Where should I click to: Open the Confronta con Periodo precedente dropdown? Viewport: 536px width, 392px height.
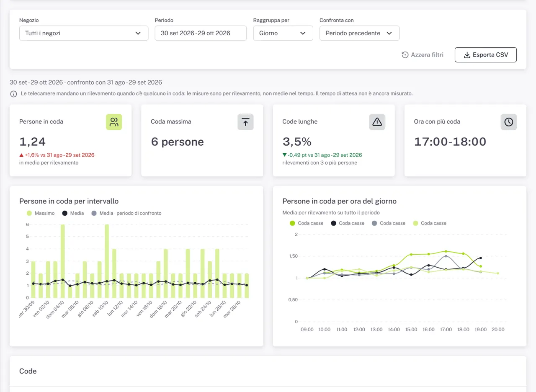point(359,33)
